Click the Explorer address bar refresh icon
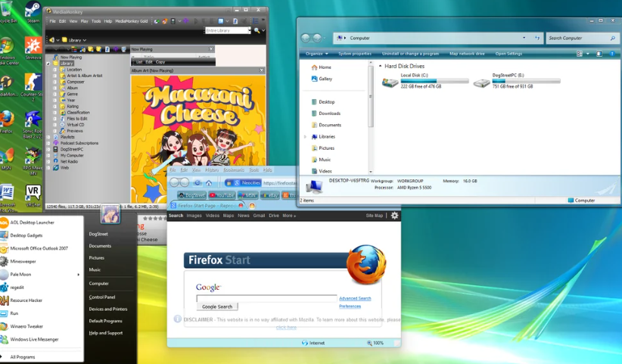This screenshot has height=364, width=622. (537, 38)
